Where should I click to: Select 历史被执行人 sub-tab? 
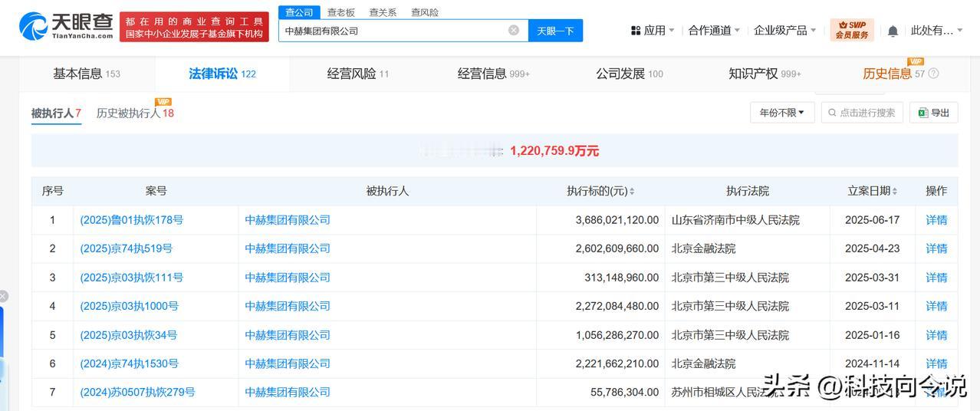tap(135, 113)
